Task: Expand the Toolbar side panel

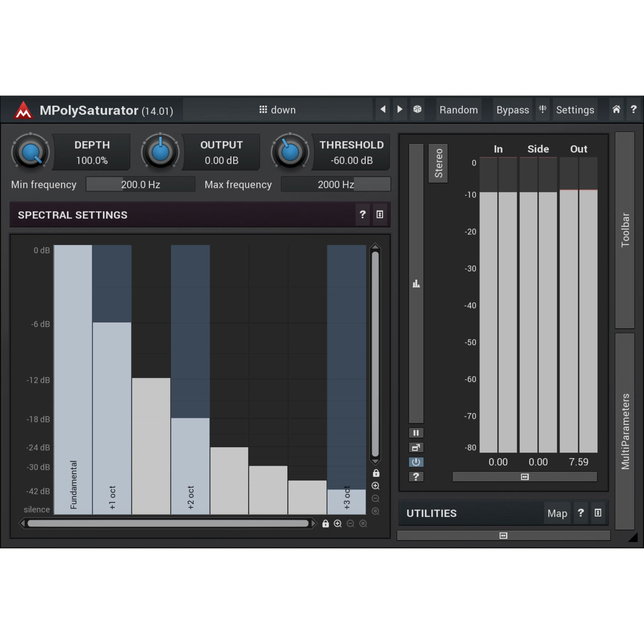Action: coord(625,230)
